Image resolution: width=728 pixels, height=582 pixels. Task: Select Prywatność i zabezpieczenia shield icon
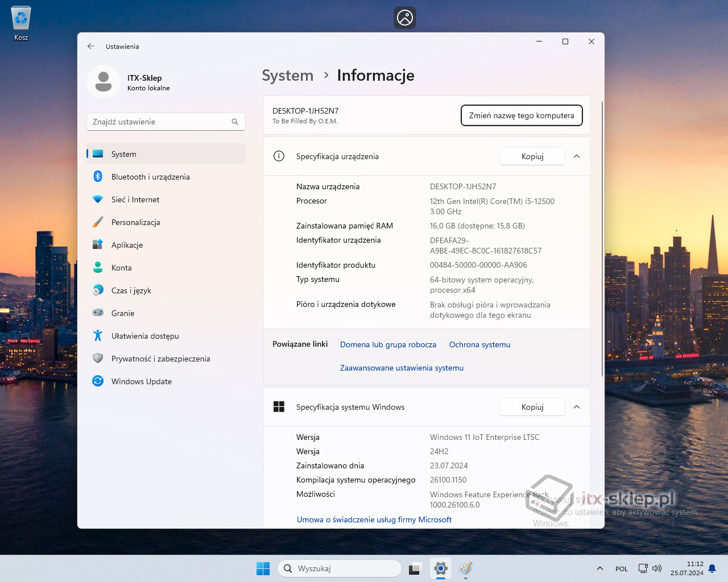pos(98,359)
